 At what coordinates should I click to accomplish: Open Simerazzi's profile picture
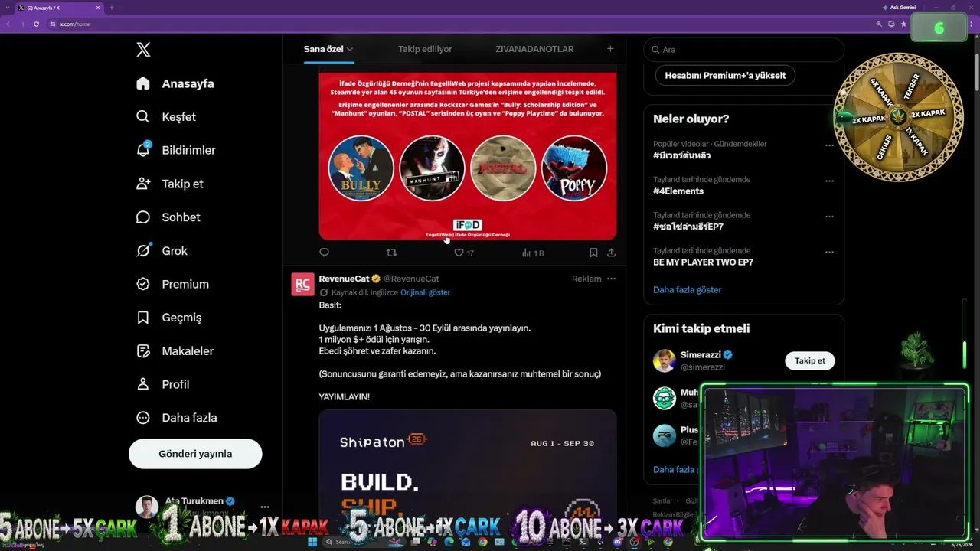coord(665,360)
